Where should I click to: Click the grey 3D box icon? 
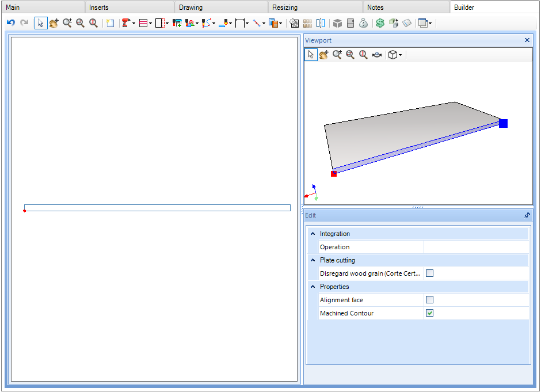click(337, 23)
